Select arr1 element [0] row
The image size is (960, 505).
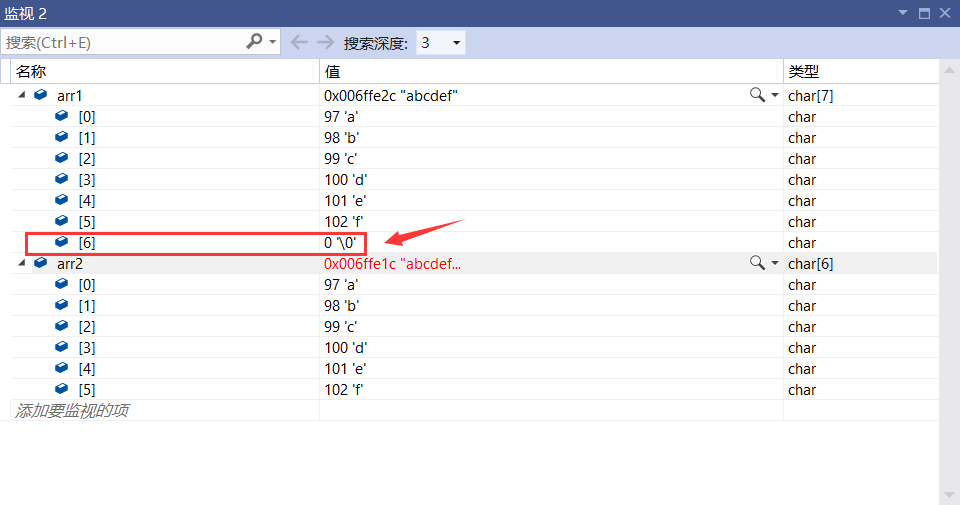click(x=474, y=116)
